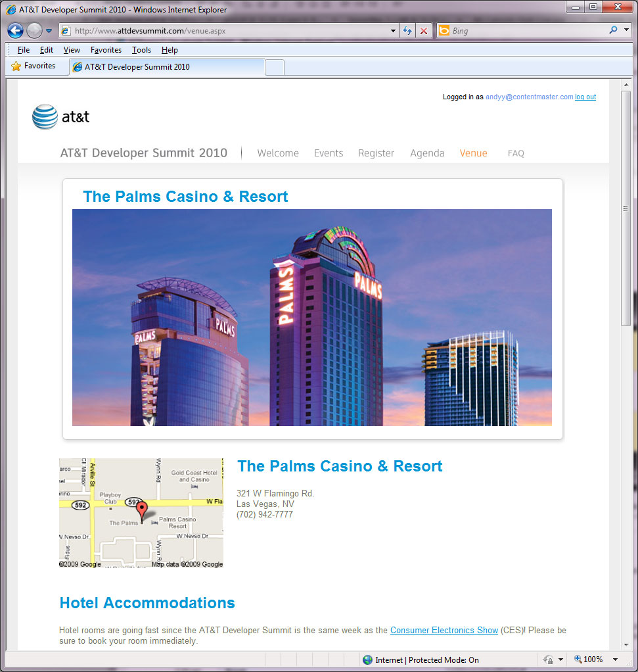
Task: Click the (702) 942-7777 phone number
Action: [x=265, y=514]
